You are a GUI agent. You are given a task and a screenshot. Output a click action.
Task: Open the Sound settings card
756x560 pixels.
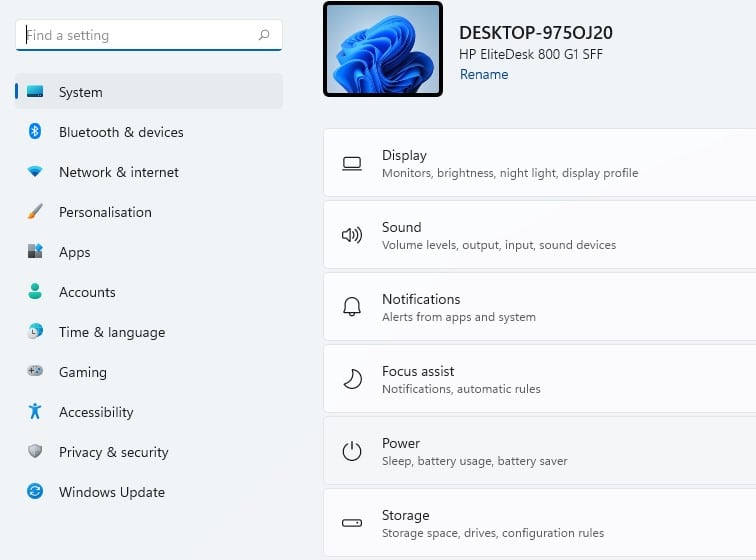[x=540, y=235]
